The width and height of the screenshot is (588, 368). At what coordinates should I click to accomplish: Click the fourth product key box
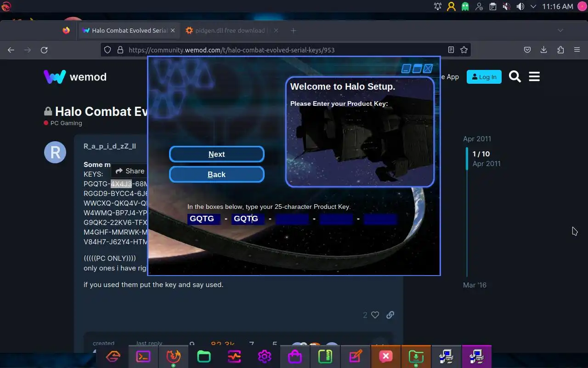[x=336, y=219]
